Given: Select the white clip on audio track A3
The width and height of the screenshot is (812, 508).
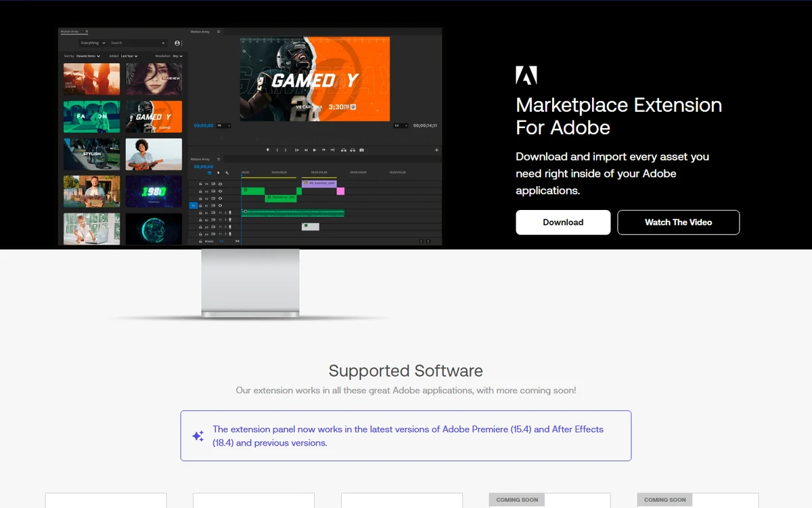Looking at the screenshot, I should click(311, 227).
